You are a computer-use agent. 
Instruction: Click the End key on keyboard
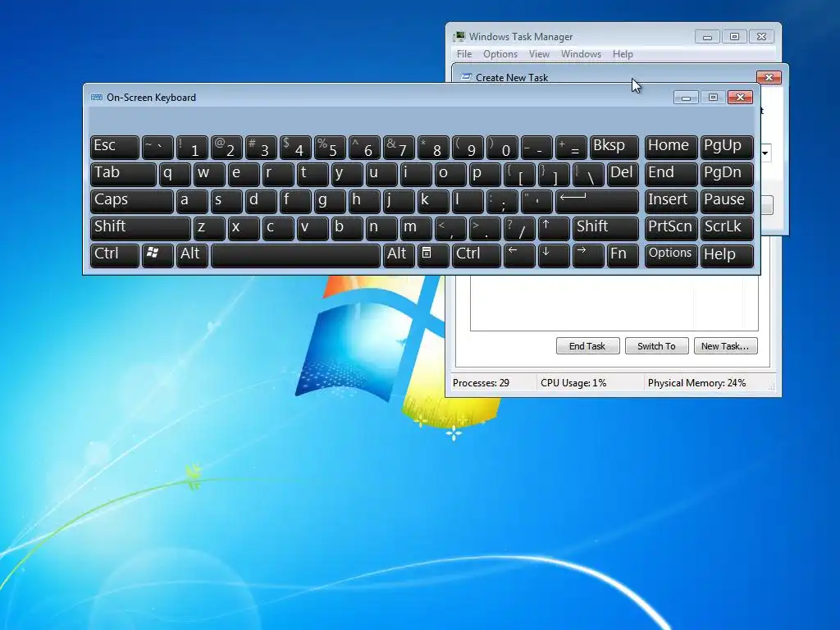(671, 175)
